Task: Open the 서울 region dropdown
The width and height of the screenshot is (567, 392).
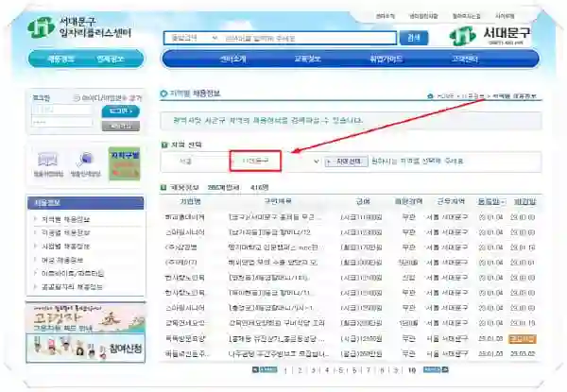Action: point(195,162)
